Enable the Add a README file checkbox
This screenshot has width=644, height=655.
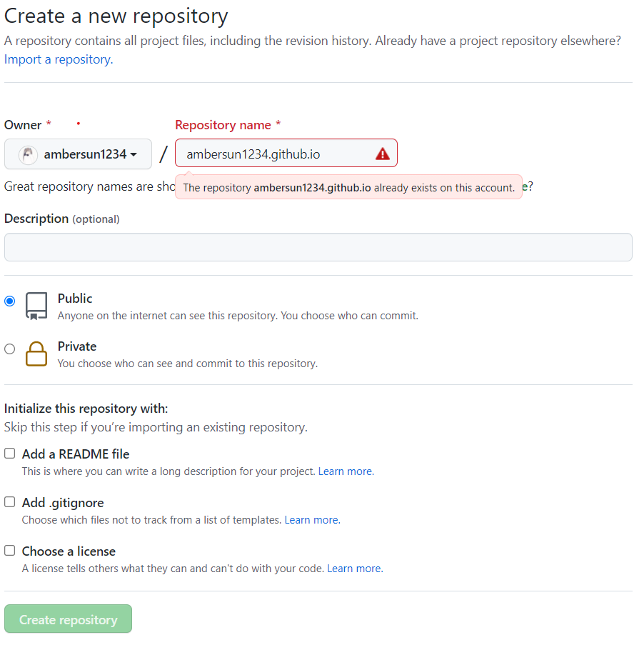coord(9,454)
